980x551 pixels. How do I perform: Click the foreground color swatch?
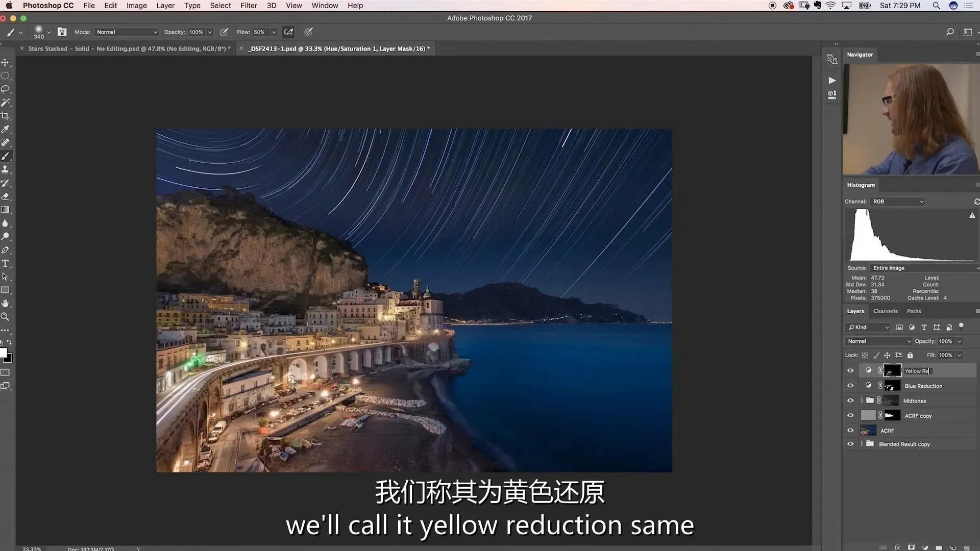3,353
